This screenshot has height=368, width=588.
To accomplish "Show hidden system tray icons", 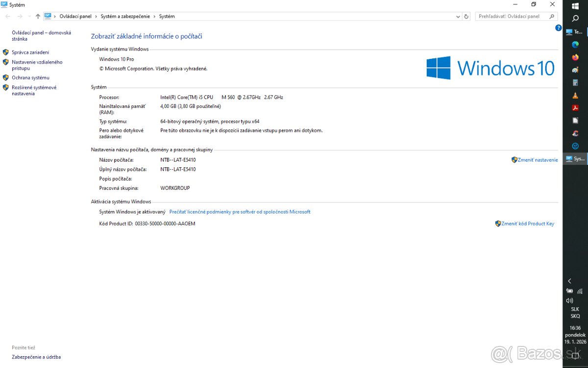I will click(569, 281).
